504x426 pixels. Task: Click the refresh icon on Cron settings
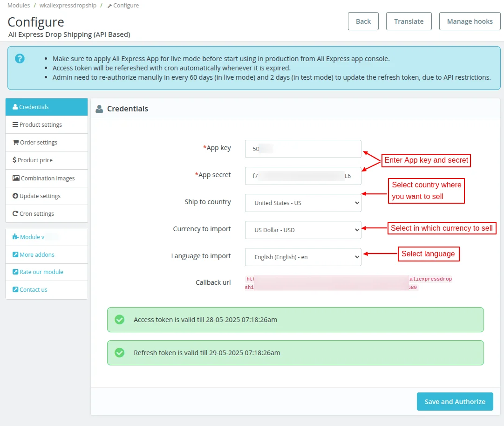[x=16, y=213]
